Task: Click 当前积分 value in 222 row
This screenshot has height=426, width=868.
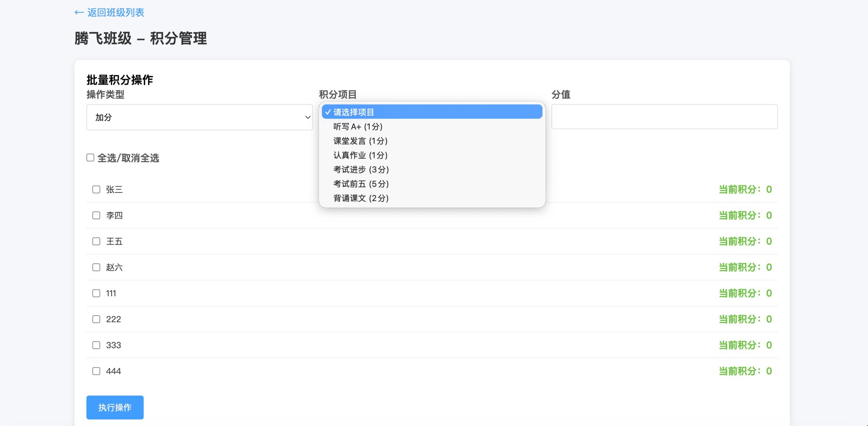Action: coord(745,319)
